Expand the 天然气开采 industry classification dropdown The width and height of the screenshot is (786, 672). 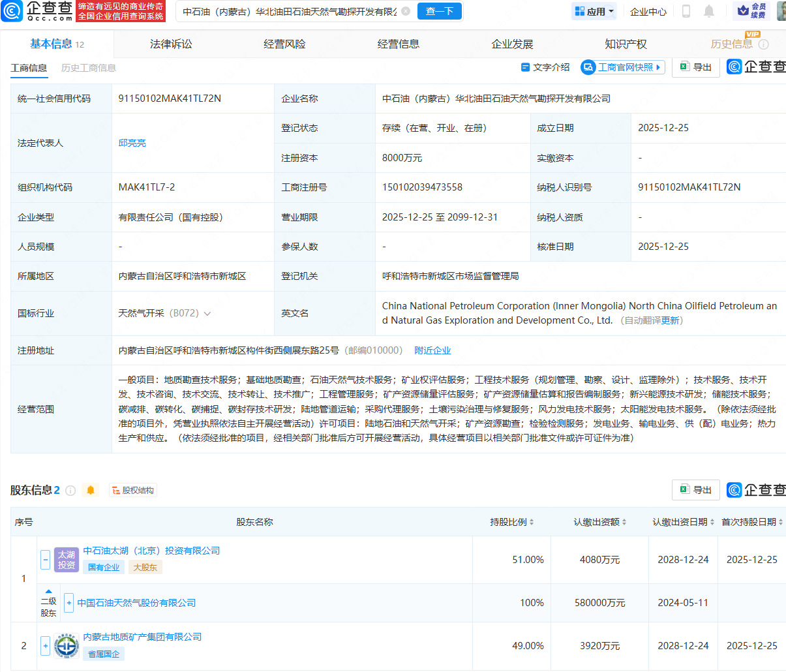tap(207, 314)
